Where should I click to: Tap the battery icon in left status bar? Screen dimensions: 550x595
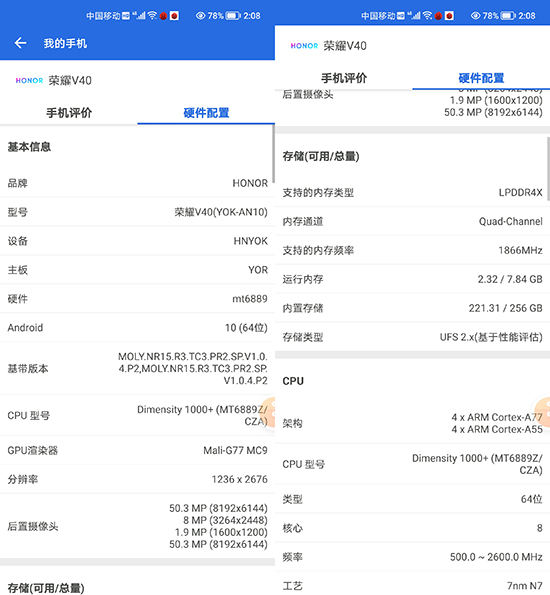233,16
